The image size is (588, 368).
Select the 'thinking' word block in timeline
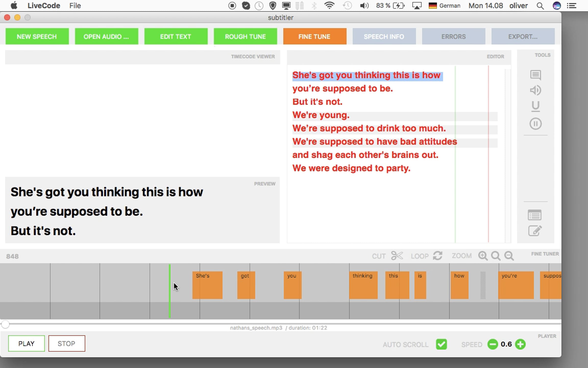[363, 285]
